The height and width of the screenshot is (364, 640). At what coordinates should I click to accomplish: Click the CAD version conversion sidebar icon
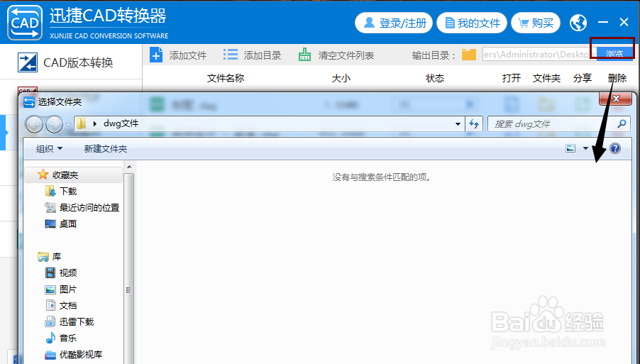point(28,62)
